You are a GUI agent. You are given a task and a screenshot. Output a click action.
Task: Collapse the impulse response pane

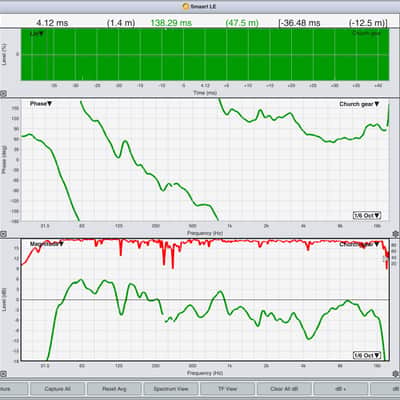[x=3, y=94]
